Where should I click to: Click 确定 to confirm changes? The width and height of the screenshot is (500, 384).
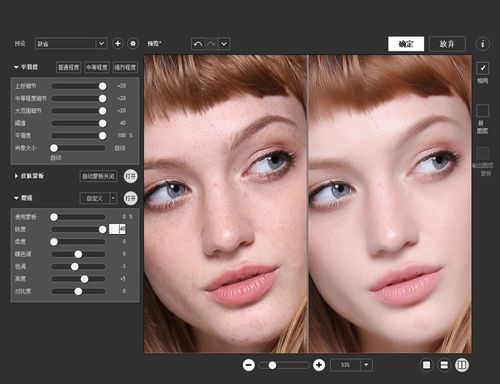tap(406, 44)
